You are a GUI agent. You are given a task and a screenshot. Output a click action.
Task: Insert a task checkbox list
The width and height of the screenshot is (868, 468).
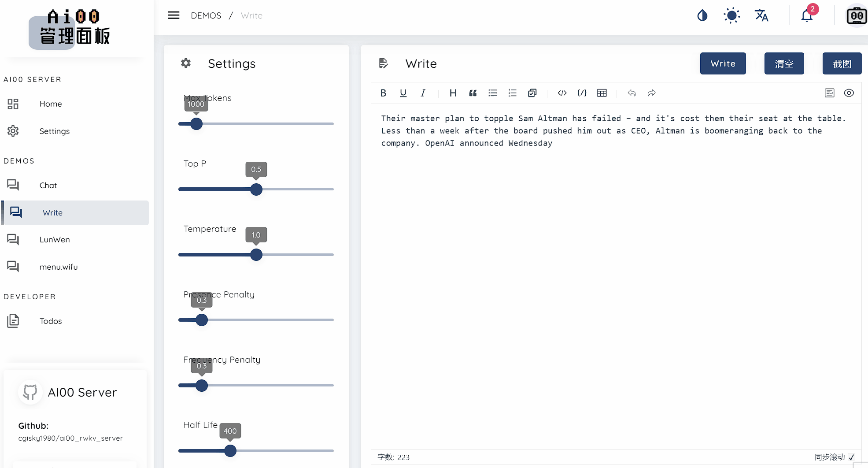(532, 93)
